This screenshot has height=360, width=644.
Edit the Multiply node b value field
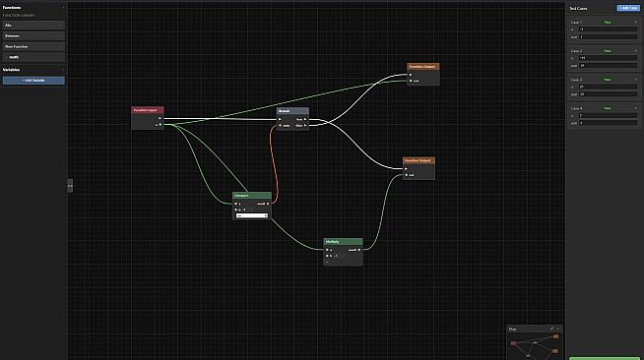coord(340,256)
